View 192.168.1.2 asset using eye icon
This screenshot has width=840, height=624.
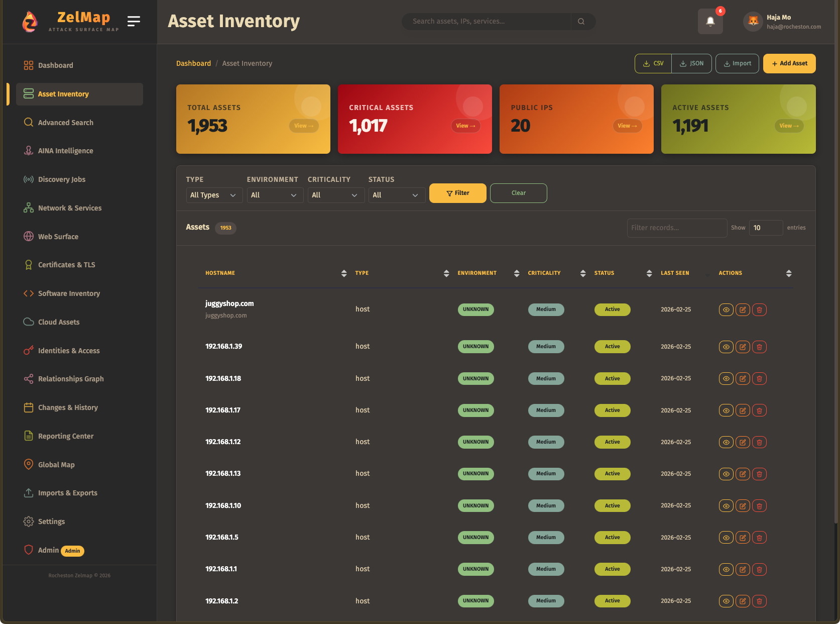click(x=726, y=601)
